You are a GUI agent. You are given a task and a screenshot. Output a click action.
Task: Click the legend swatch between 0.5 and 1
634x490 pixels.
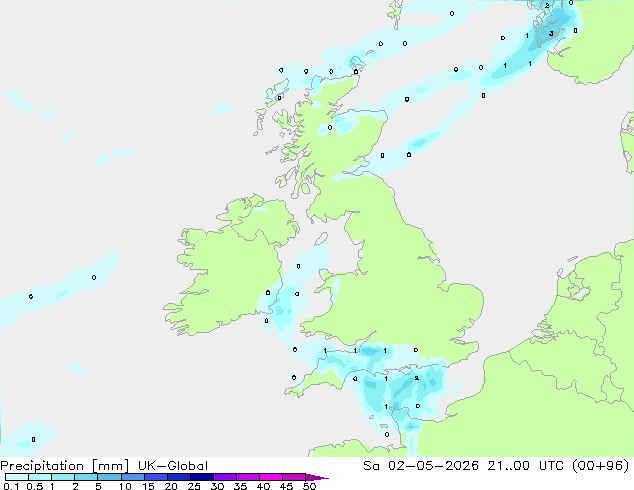point(40,477)
